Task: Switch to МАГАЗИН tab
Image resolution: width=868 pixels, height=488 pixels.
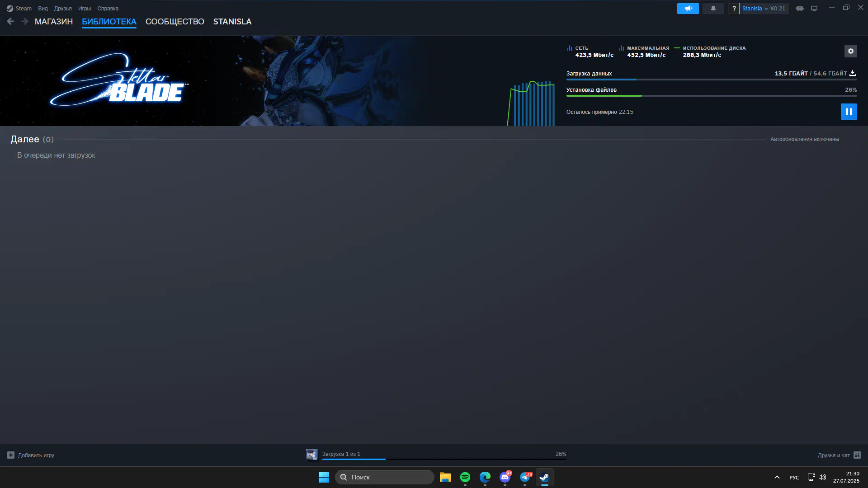Action: (x=54, y=22)
